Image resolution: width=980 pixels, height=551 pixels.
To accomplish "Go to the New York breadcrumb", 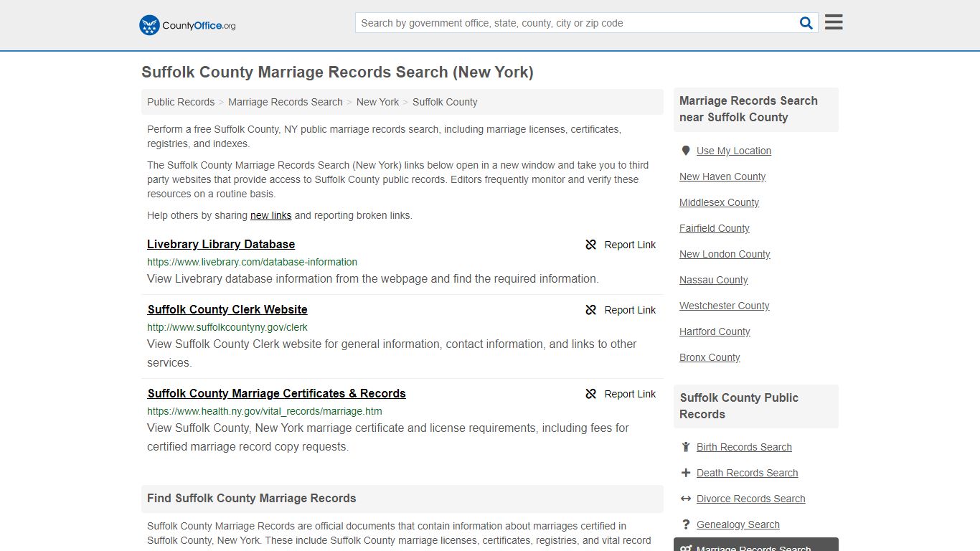I will [x=377, y=102].
